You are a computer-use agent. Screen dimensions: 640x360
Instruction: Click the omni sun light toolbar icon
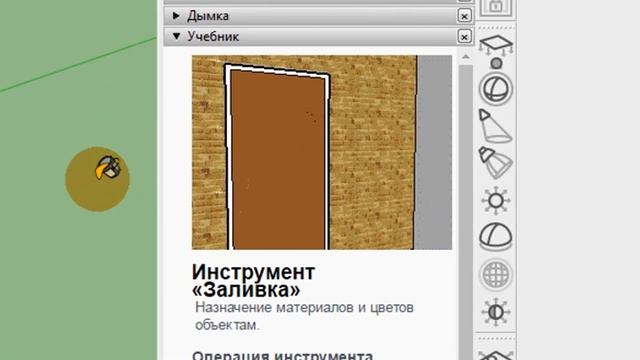pos(496,200)
